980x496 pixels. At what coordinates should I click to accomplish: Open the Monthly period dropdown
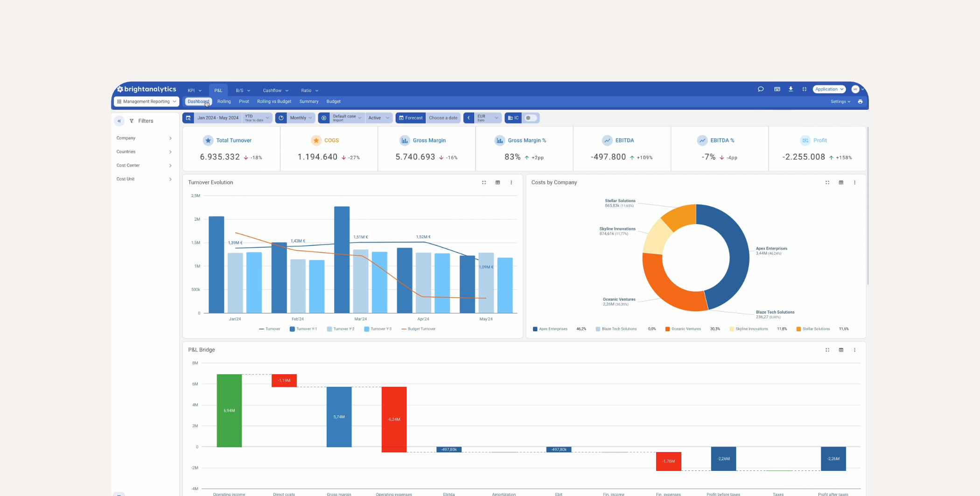[301, 118]
